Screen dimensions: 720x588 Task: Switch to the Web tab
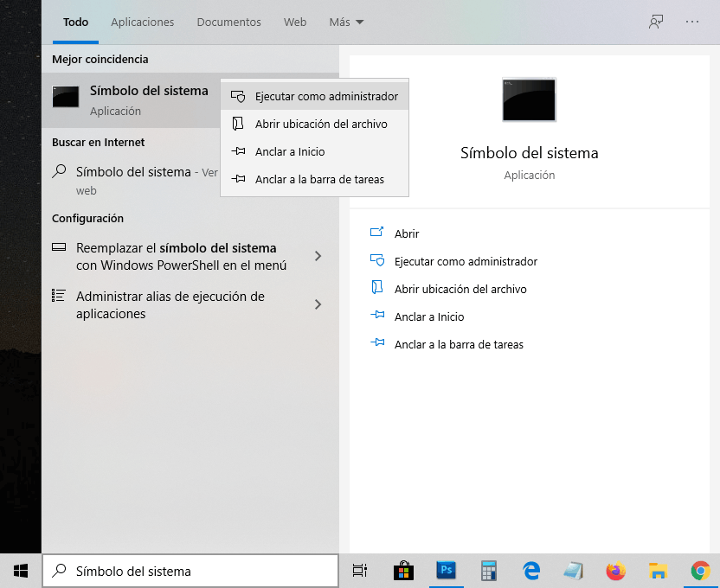295,22
